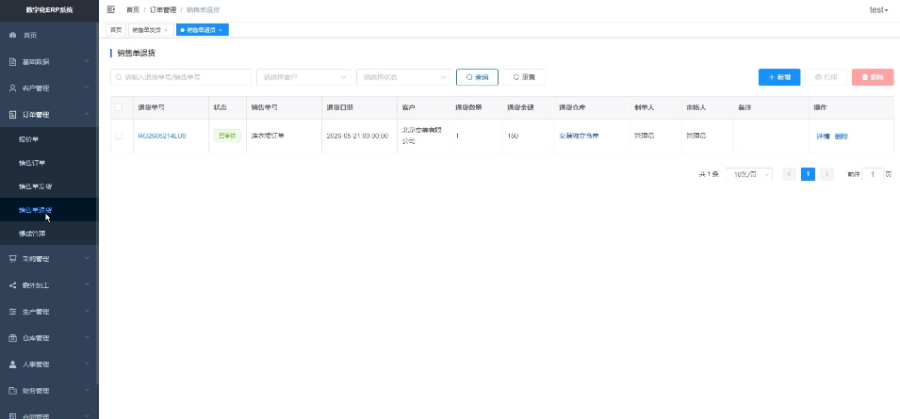Image resolution: width=900 pixels, height=419 pixels.
Task: Click the 北京 customer company cell
Action: tap(422, 135)
